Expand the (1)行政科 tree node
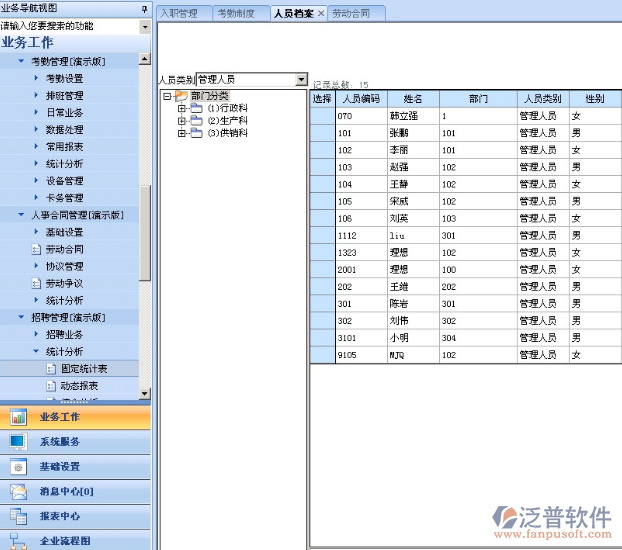The image size is (622, 550). point(182,108)
